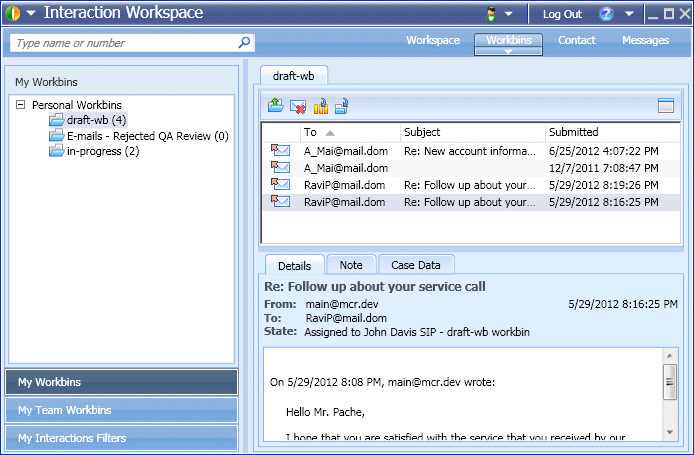Click the fourth workbin toolbar icon with blue folders
This screenshot has height=455, width=694.
pos(342,105)
